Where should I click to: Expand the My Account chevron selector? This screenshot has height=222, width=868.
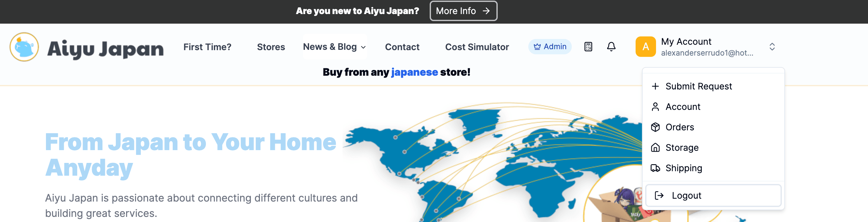tap(772, 47)
